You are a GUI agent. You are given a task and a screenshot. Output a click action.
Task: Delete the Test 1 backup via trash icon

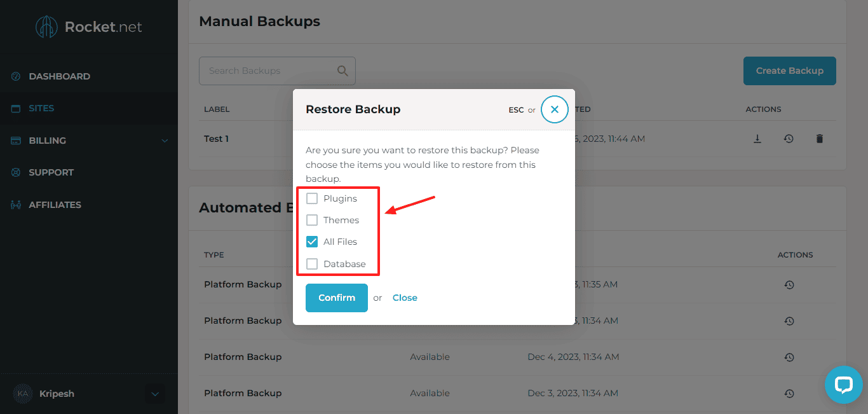point(820,139)
